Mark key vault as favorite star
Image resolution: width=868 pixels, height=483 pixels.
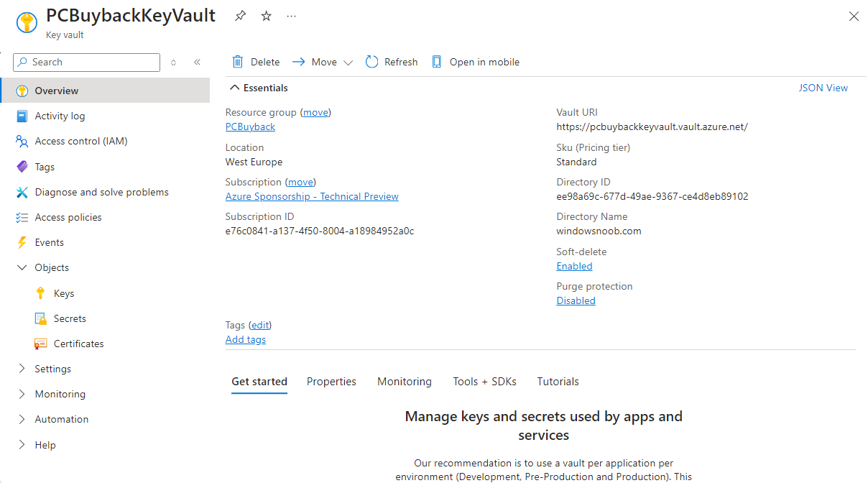point(266,16)
